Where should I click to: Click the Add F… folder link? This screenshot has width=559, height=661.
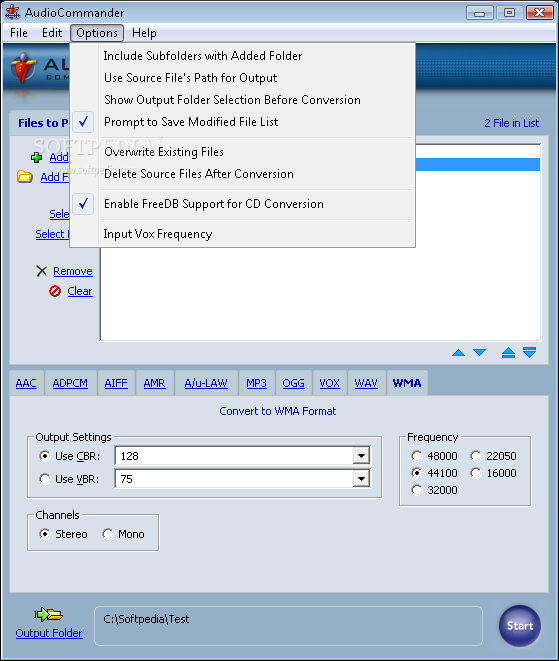point(55,177)
